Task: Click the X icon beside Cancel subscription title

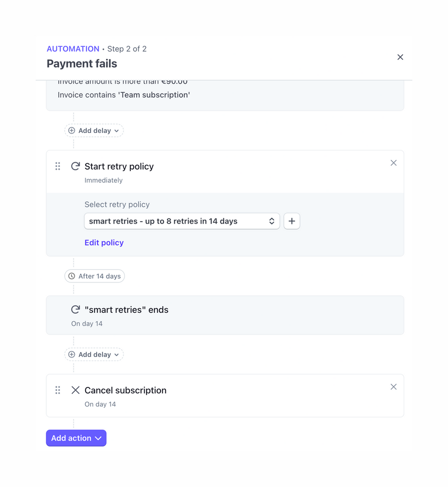Action: tap(75, 390)
